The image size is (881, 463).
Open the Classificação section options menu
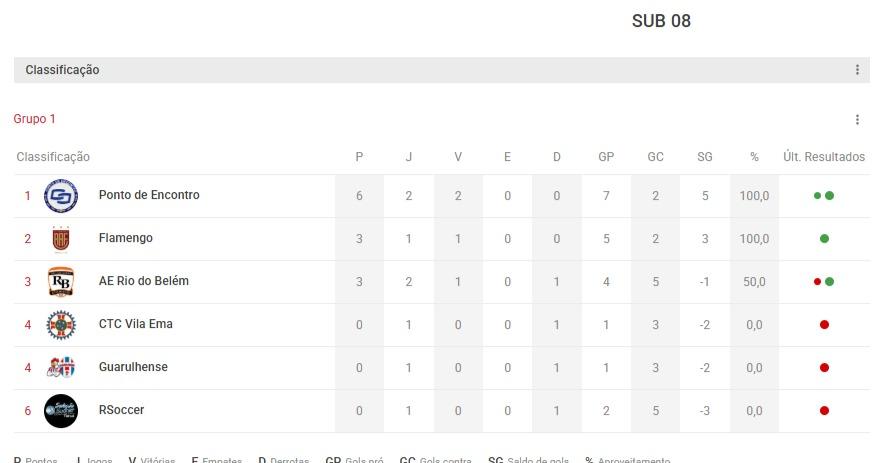pos(857,70)
